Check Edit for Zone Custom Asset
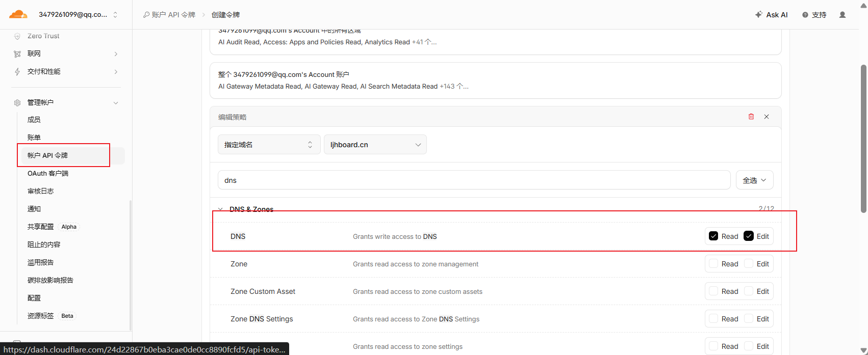This screenshot has height=355, width=868. [x=749, y=291]
